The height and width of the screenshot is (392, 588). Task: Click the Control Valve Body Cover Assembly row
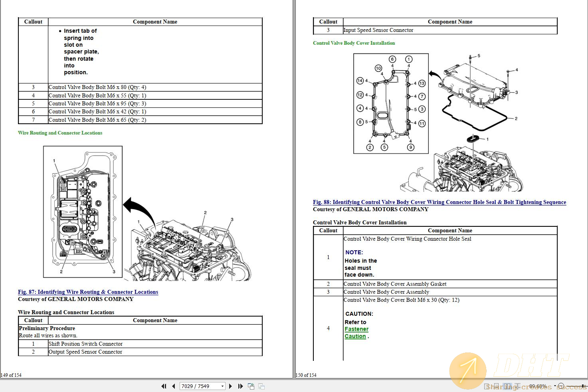435,292
